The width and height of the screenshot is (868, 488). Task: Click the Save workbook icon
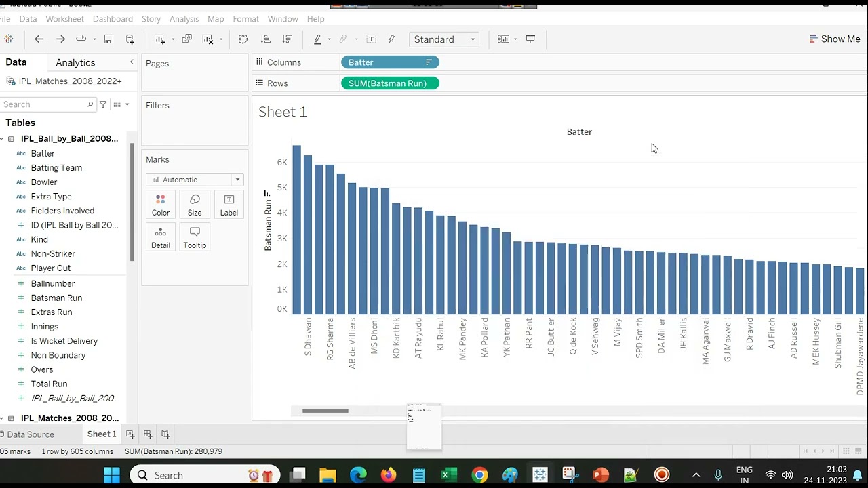pos(108,39)
